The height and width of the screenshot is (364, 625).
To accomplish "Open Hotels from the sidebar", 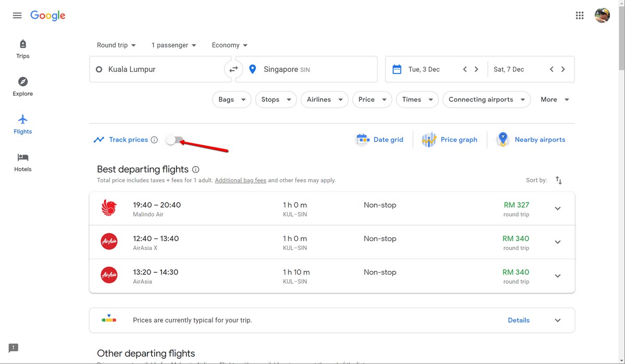I will pos(22,161).
